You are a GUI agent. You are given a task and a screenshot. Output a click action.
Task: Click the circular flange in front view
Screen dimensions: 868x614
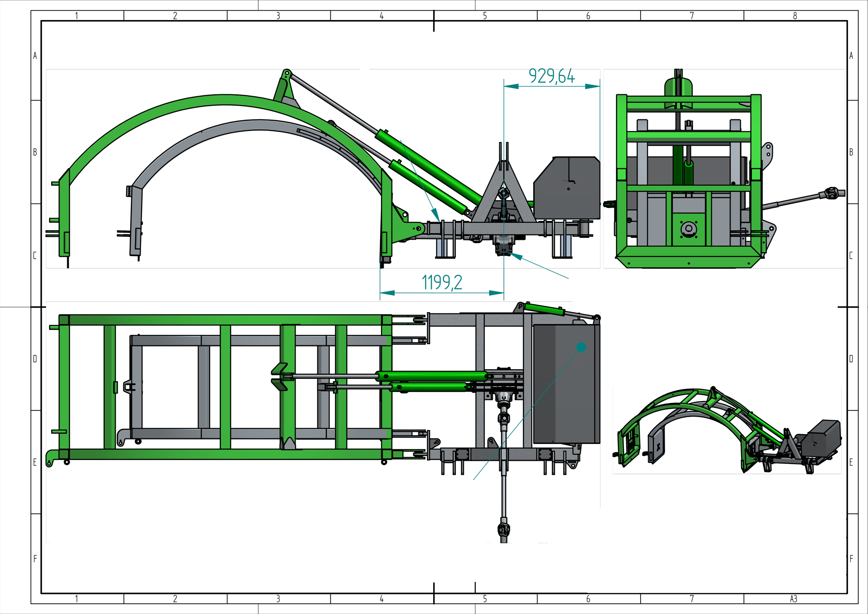(x=689, y=229)
